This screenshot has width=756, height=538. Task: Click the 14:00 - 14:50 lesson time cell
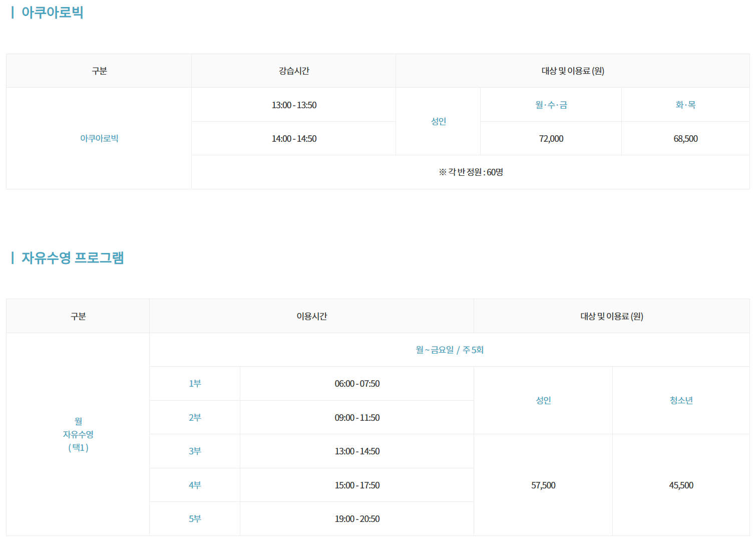click(x=294, y=139)
